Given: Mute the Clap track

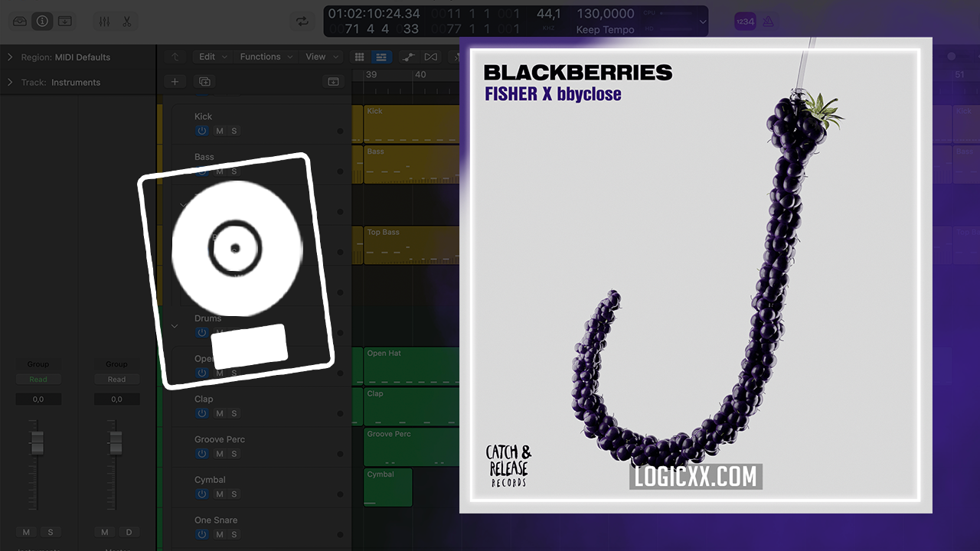Looking at the screenshot, I should tap(220, 413).
